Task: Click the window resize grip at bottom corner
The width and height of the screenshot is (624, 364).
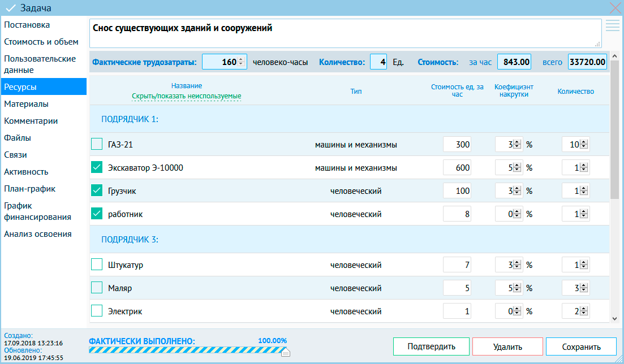Action: 618,358
